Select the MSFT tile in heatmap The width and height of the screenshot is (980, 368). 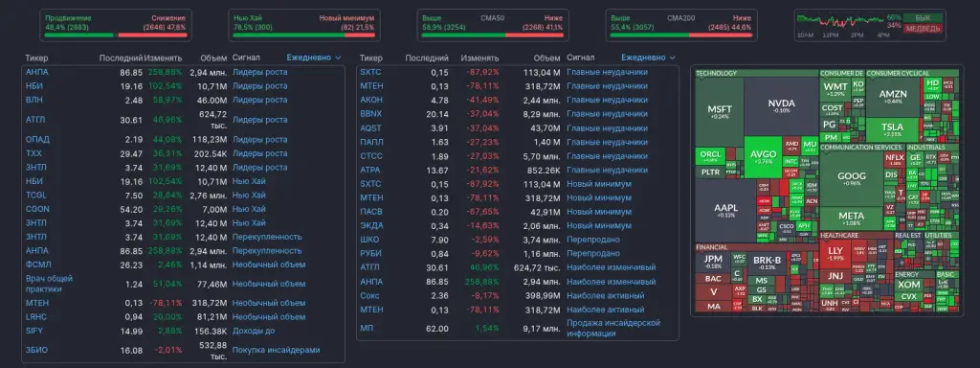click(720, 112)
